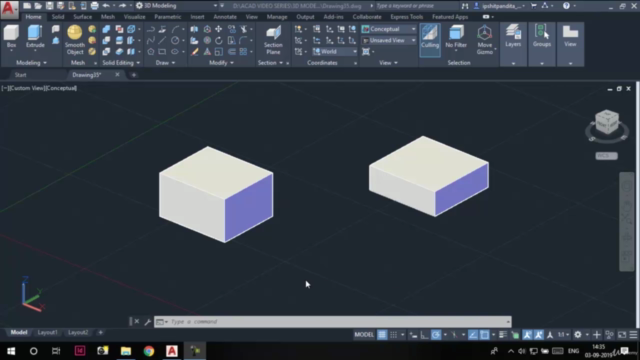
Task: Open the 3D Modeling workspace dropdown
Action: click(x=176, y=6)
